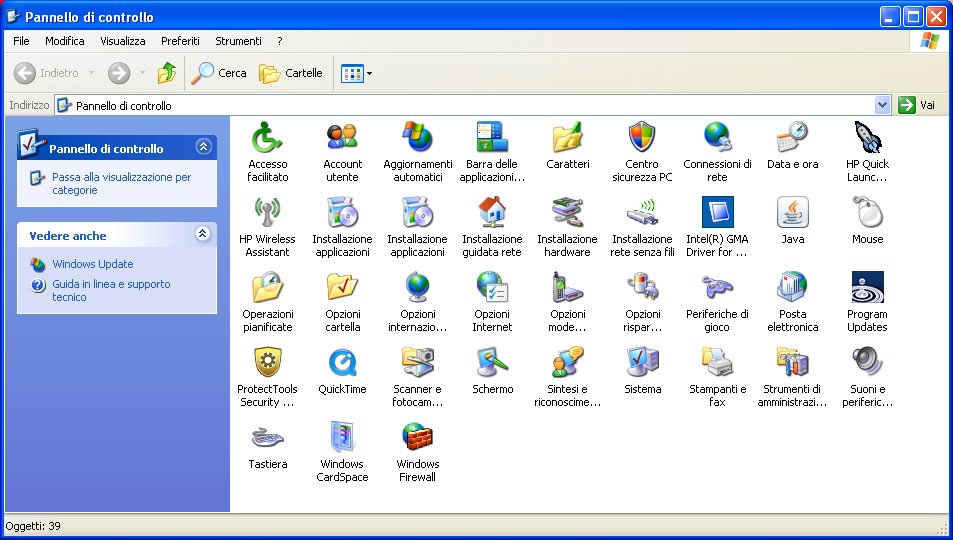
Task: Select Program Updates icon
Action: tap(867, 287)
